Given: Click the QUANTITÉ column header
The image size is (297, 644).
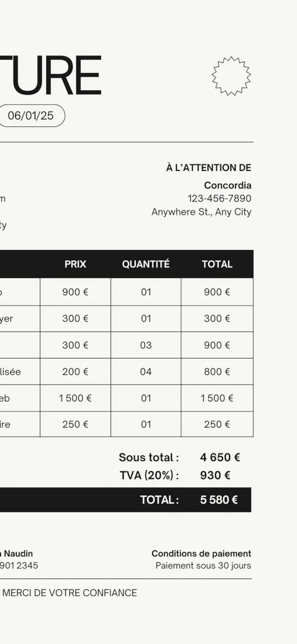Looking at the screenshot, I should [x=146, y=264].
